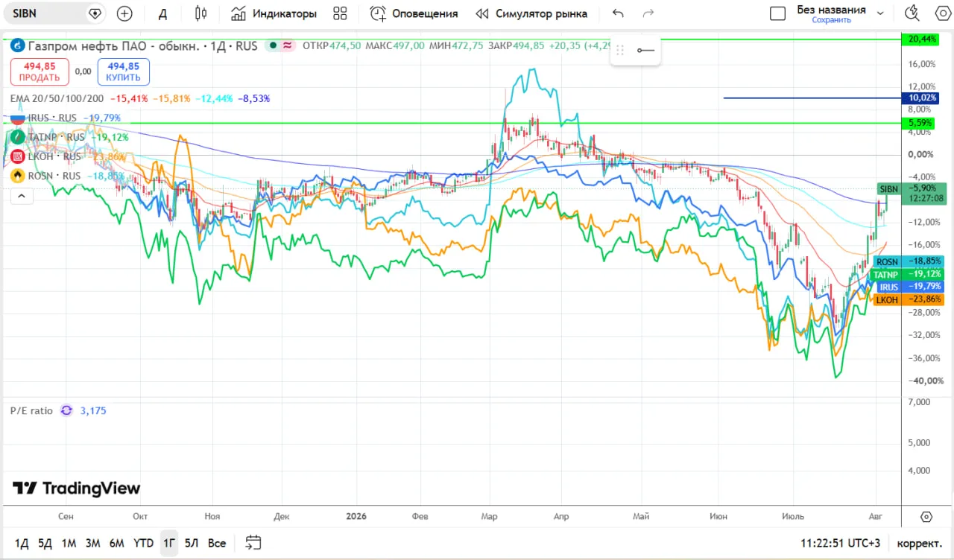Click the TATNP green logo icon

click(16, 137)
